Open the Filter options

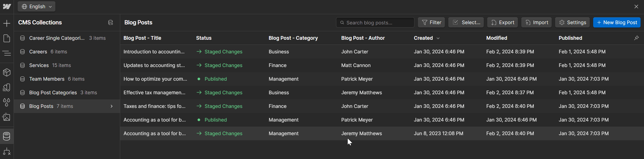431,22
